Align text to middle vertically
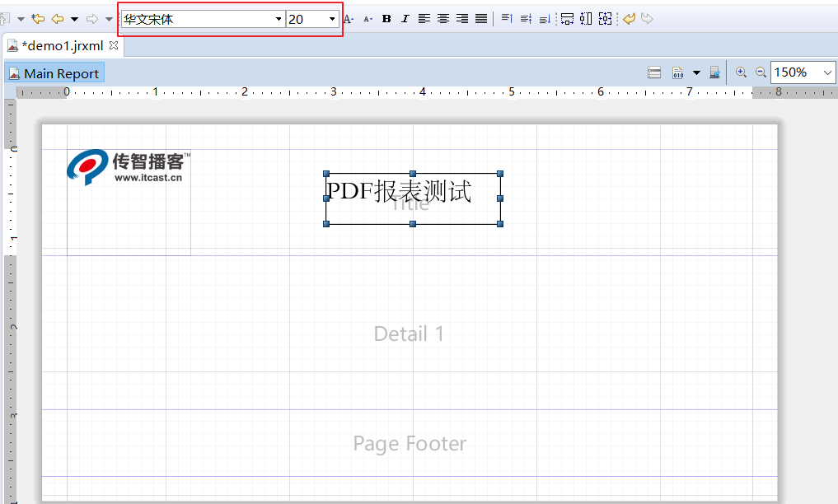 coord(526,19)
